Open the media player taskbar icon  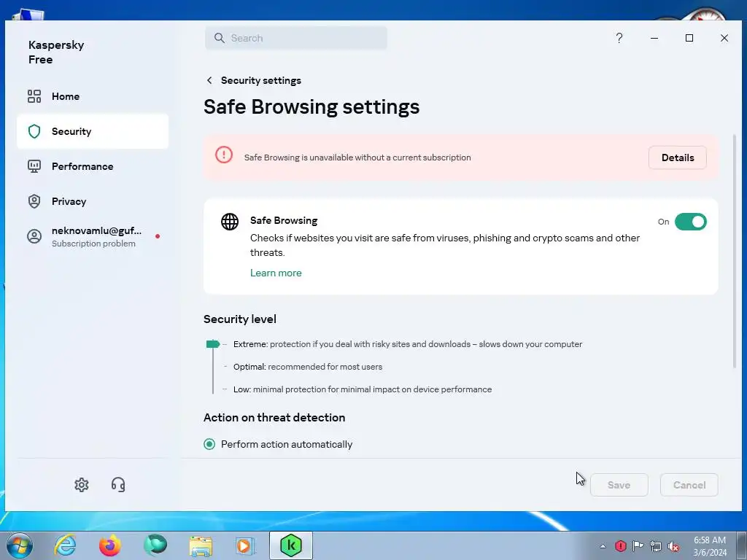click(x=246, y=545)
